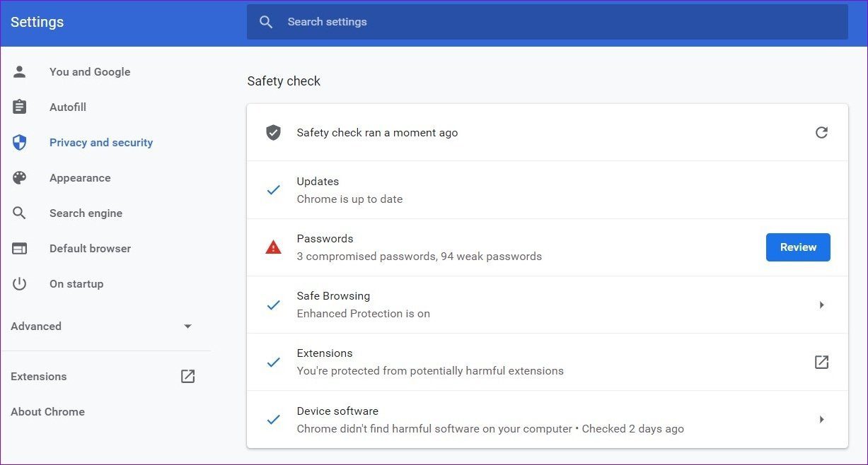Click the power icon beside On startup

pos(19,284)
